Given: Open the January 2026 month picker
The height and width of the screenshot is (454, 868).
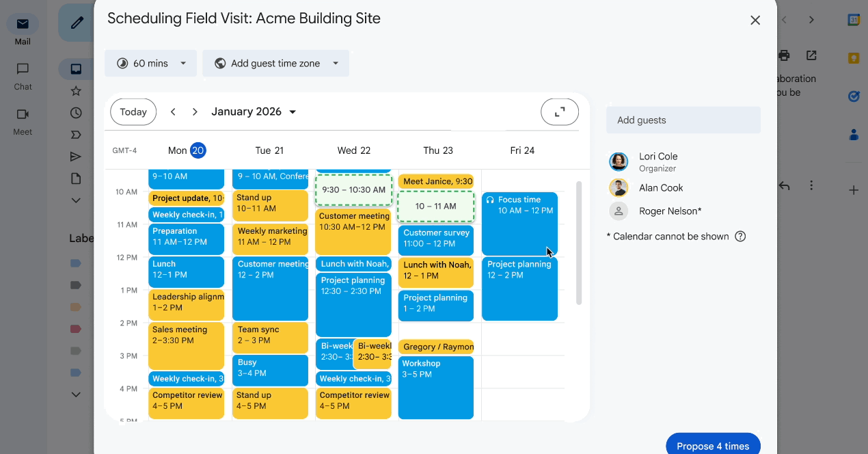Looking at the screenshot, I should pos(254,112).
